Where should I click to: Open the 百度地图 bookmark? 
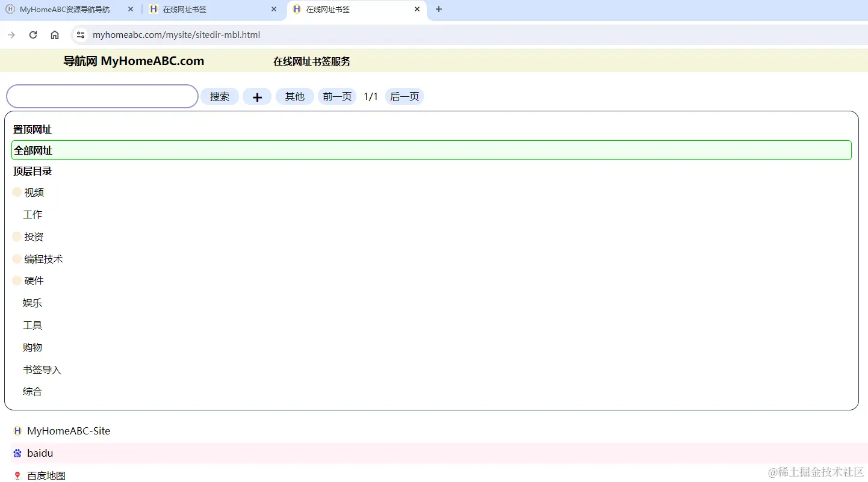click(46, 475)
